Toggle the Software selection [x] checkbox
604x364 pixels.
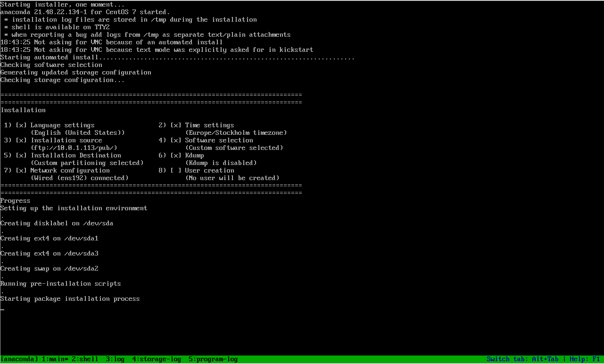click(x=175, y=141)
